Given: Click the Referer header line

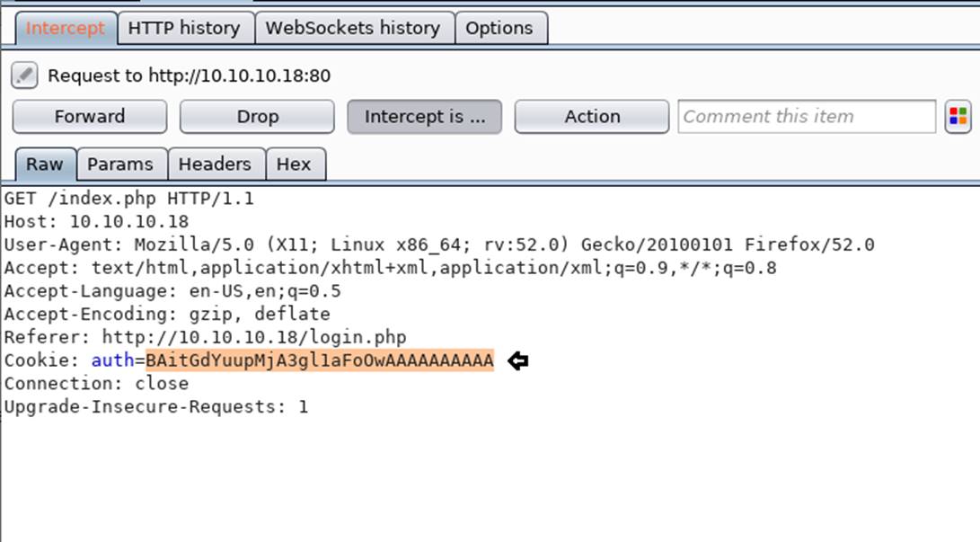Looking at the screenshot, I should tap(205, 338).
